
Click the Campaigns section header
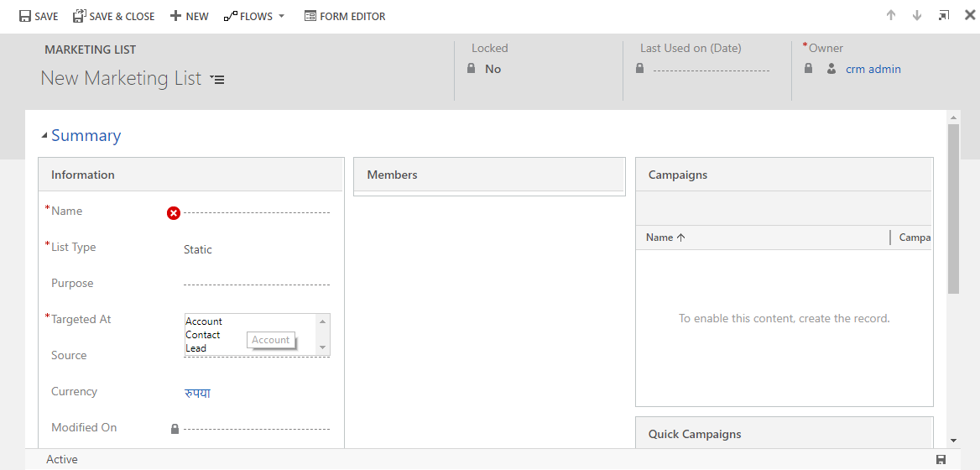point(784,175)
